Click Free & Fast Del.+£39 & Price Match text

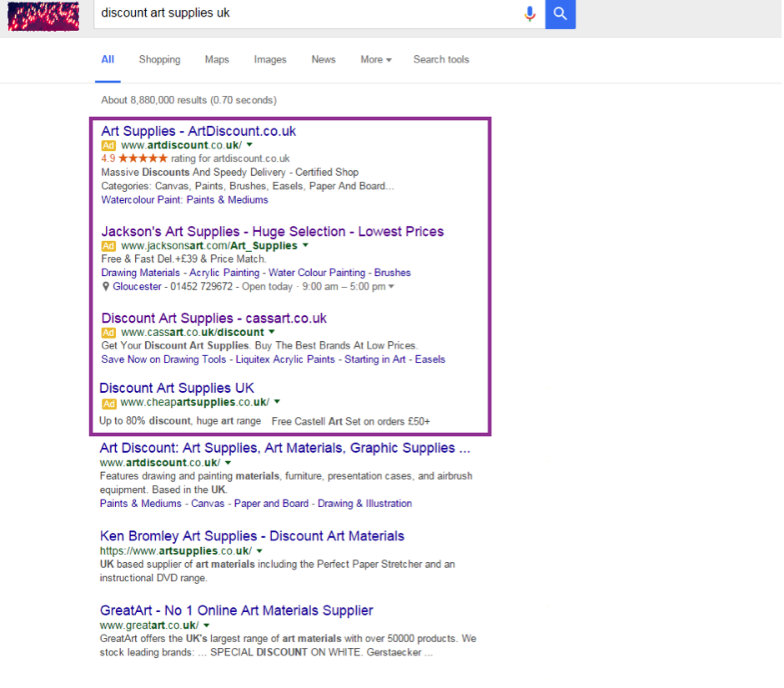pyautogui.click(x=183, y=259)
